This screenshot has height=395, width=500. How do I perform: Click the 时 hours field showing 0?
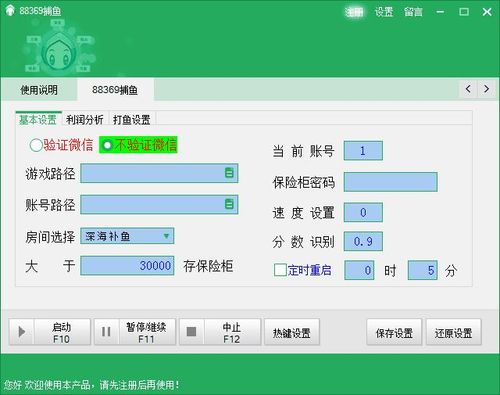point(359,270)
